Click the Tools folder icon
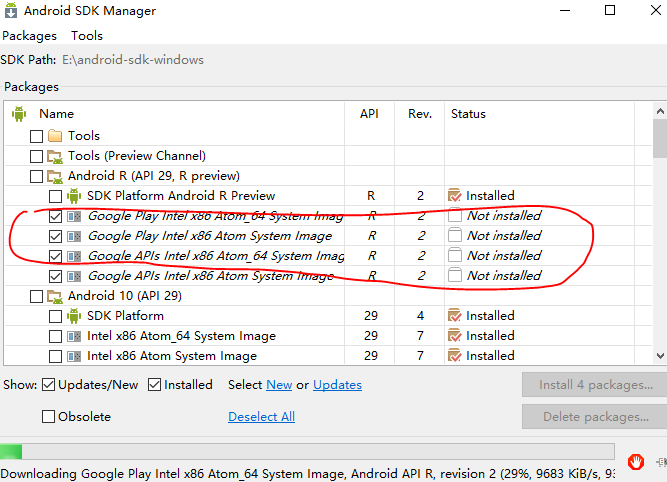Image resolution: width=667 pixels, height=482 pixels. coord(55,136)
